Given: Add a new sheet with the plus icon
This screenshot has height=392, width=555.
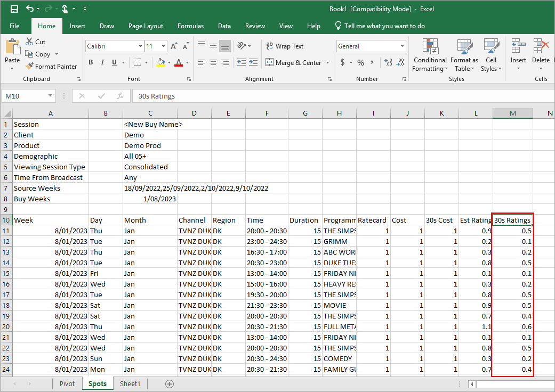Looking at the screenshot, I should coord(170,384).
